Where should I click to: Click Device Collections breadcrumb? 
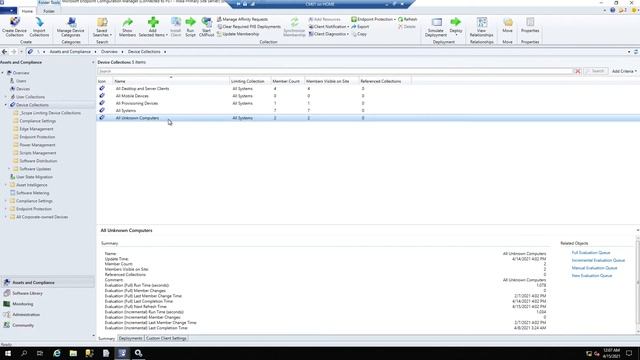pos(144,52)
